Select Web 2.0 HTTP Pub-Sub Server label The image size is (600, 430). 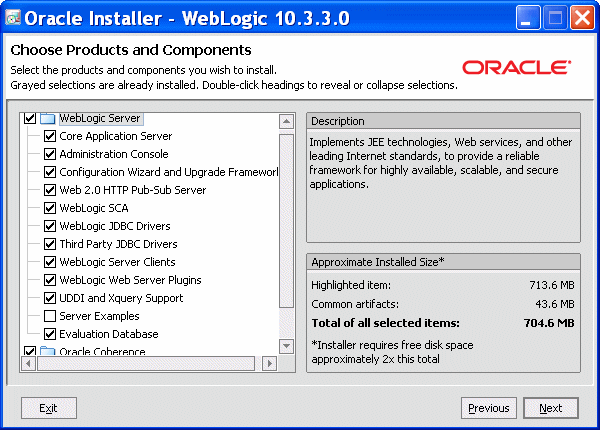[133, 190]
